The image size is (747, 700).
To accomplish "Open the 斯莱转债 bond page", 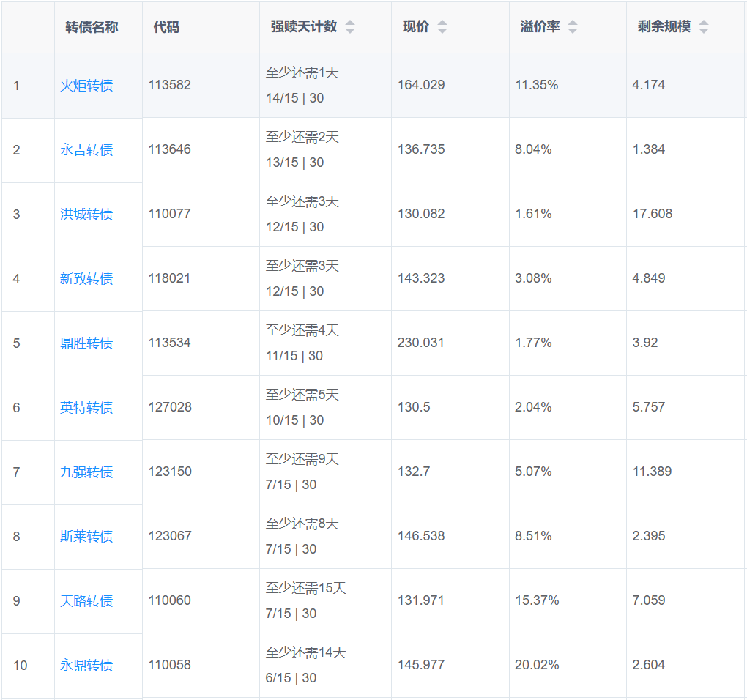I will (86, 537).
